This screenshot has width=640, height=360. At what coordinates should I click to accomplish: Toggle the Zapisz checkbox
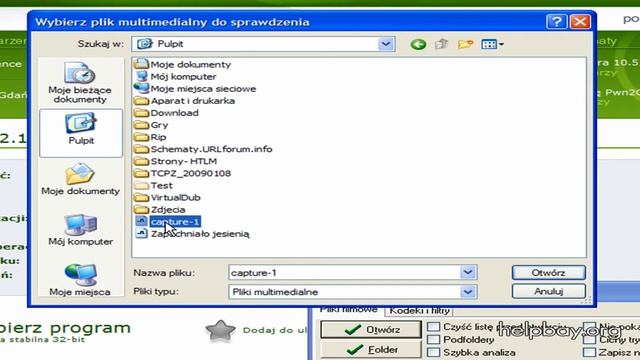click(x=589, y=352)
